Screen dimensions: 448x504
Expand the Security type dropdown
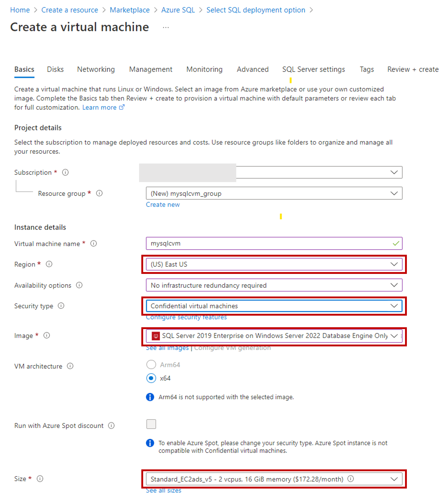tap(274, 306)
